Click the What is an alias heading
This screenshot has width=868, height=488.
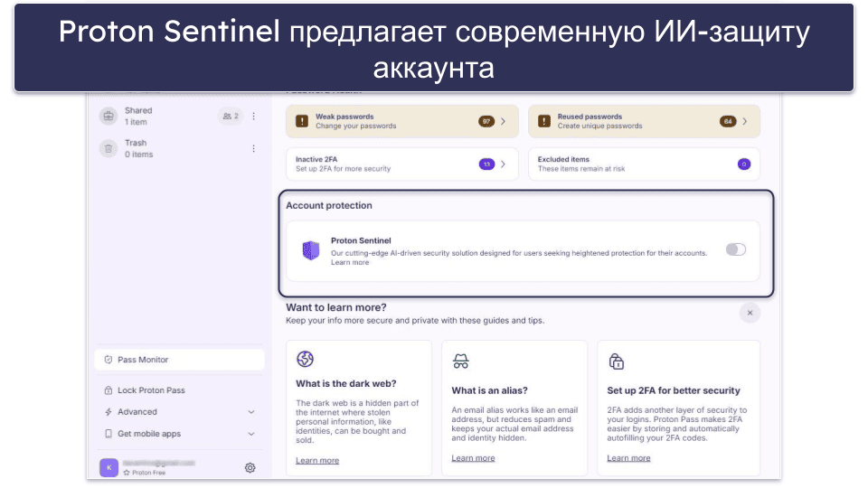[489, 390]
